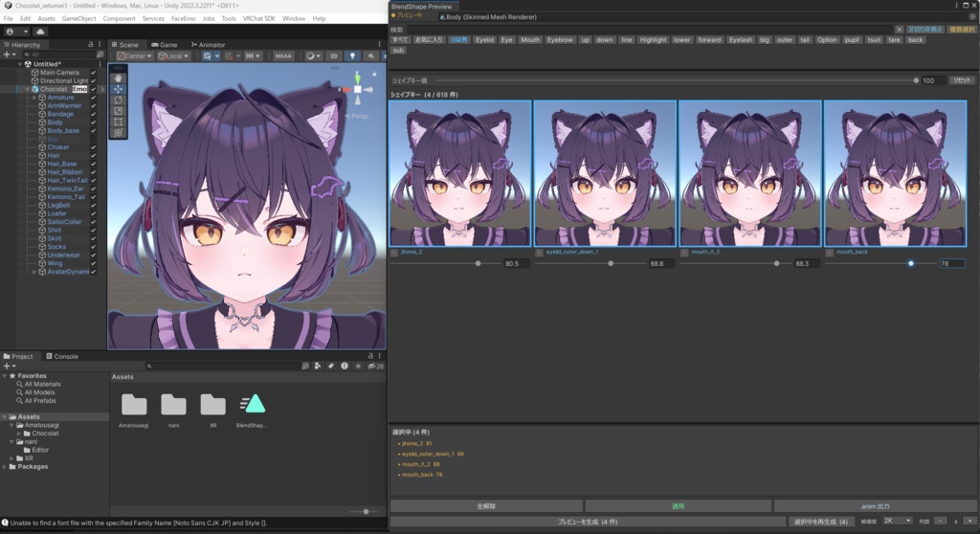980x534 pixels.
Task: Toggle the Wing object checkbox
Action: click(x=93, y=263)
